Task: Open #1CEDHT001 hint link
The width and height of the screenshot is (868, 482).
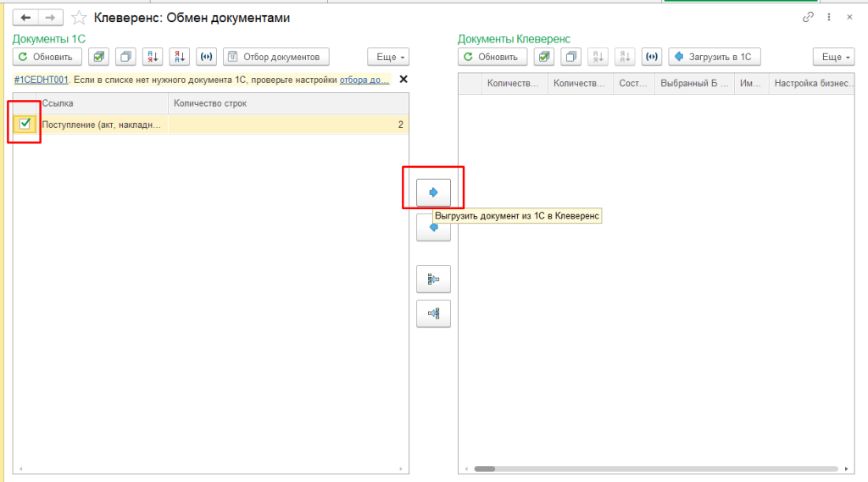Action: pos(42,80)
